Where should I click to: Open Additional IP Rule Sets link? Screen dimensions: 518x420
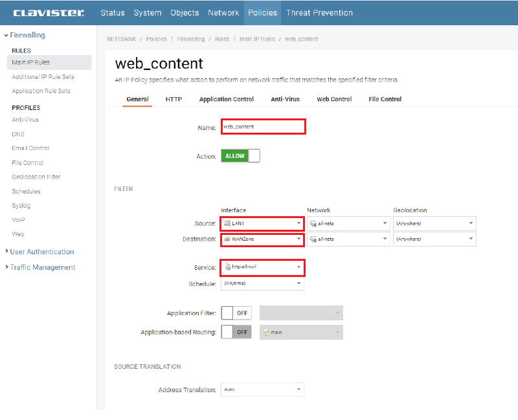point(43,76)
